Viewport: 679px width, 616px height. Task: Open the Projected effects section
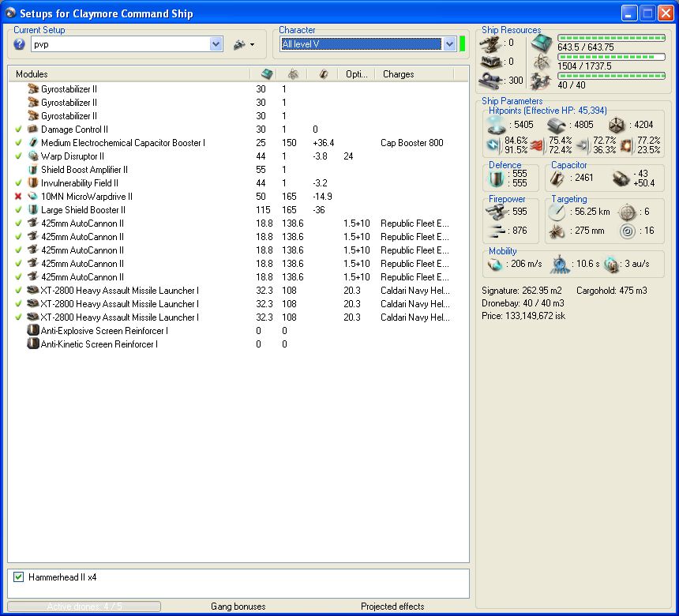(392, 606)
